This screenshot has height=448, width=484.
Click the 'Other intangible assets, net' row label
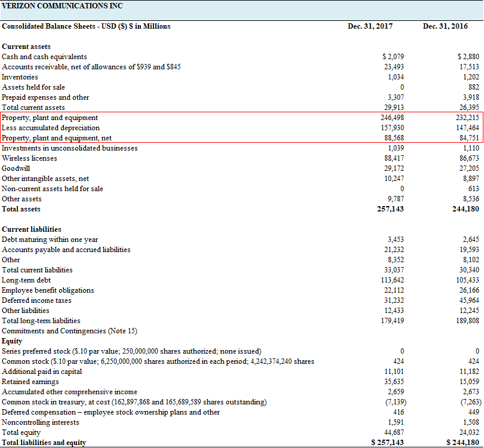point(45,179)
